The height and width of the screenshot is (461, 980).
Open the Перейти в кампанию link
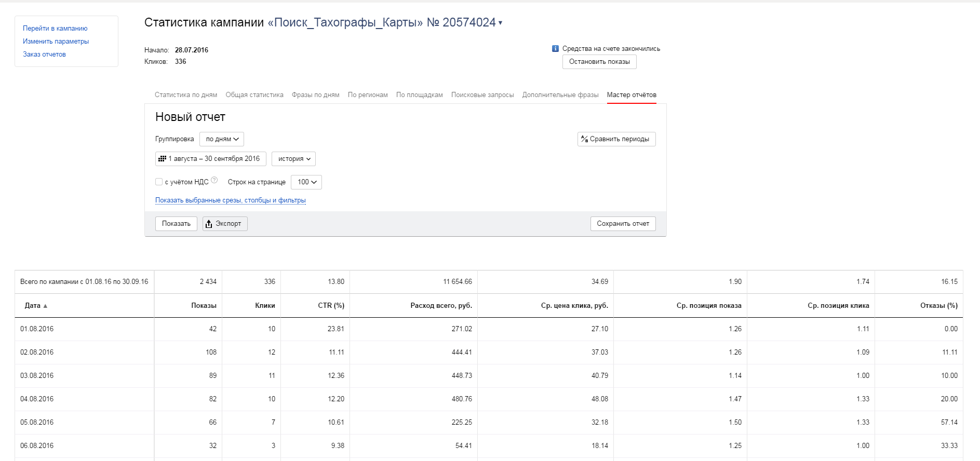pos(55,29)
